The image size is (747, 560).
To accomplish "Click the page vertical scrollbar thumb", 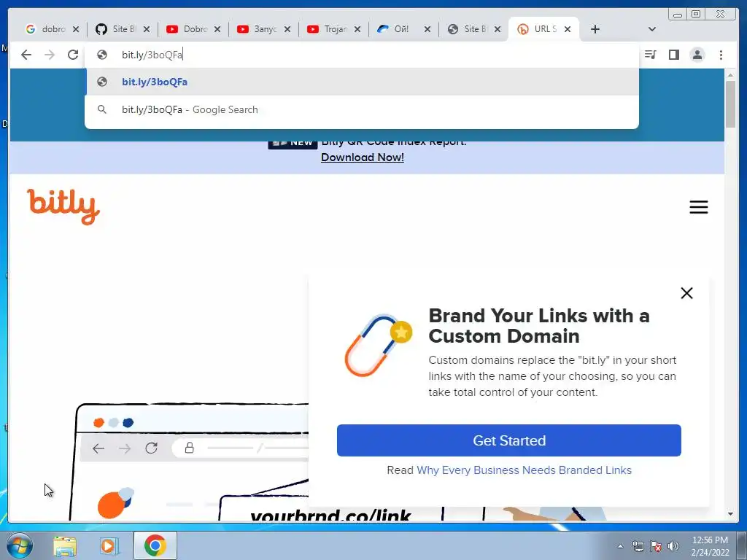I will tap(730, 104).
